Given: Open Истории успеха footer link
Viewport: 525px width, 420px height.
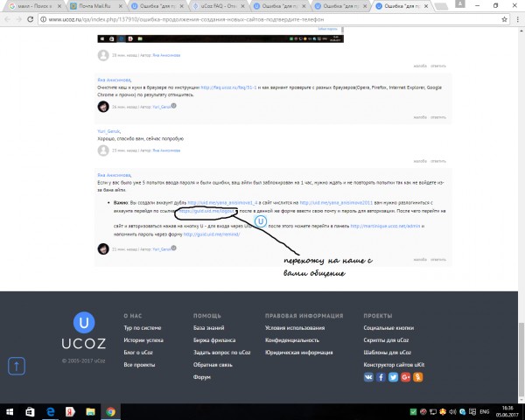Looking at the screenshot, I should click(143, 340).
